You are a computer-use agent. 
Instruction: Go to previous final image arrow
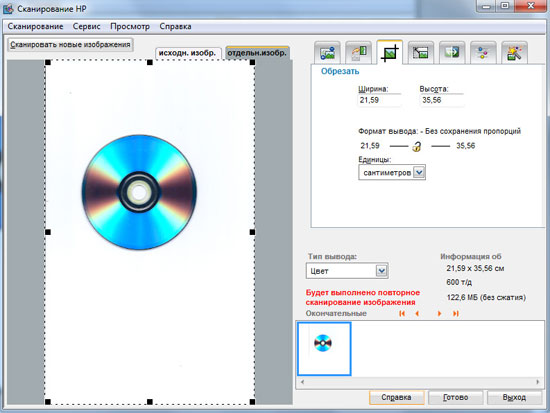click(x=417, y=313)
